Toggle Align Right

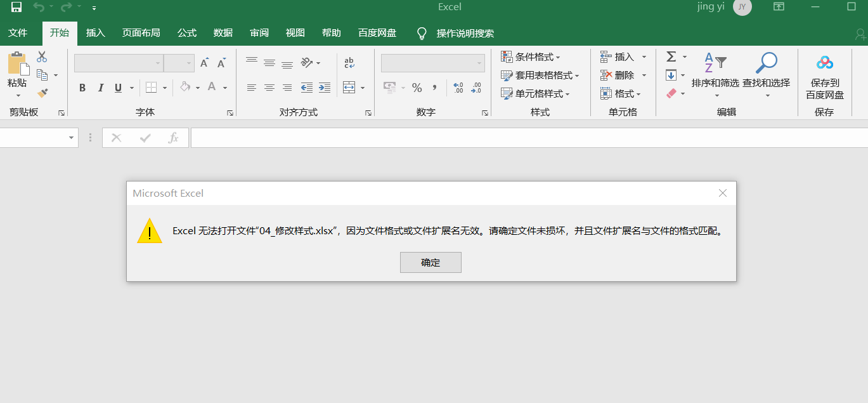[287, 88]
